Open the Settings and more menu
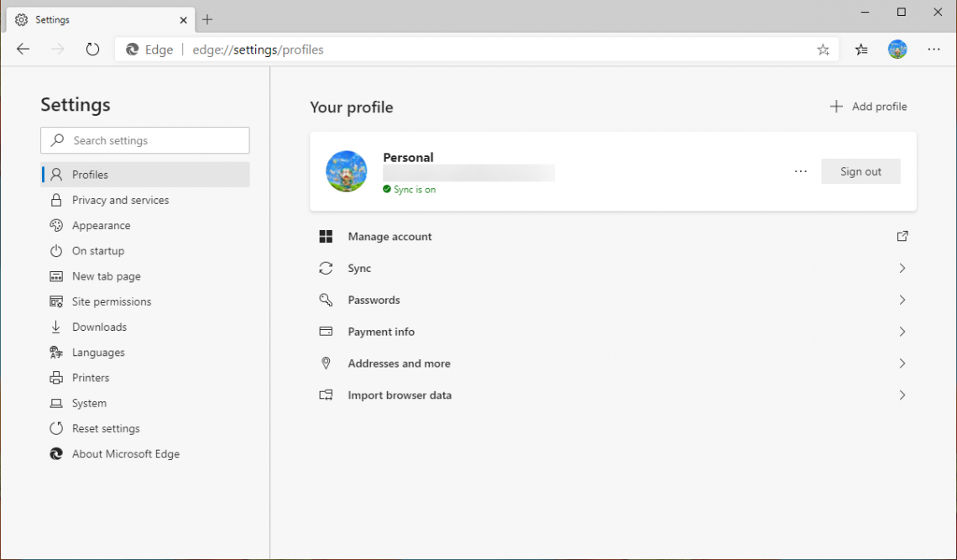Image resolution: width=957 pixels, height=560 pixels. pos(933,50)
